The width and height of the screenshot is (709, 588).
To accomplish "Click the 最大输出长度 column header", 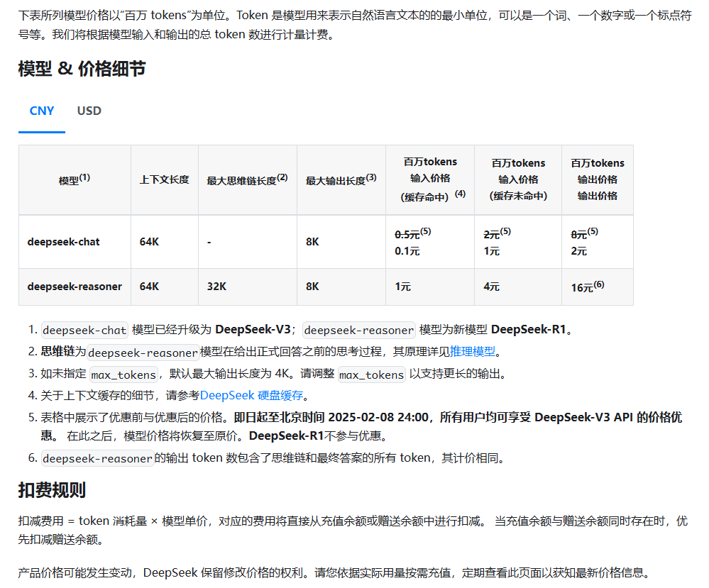I will point(341,180).
